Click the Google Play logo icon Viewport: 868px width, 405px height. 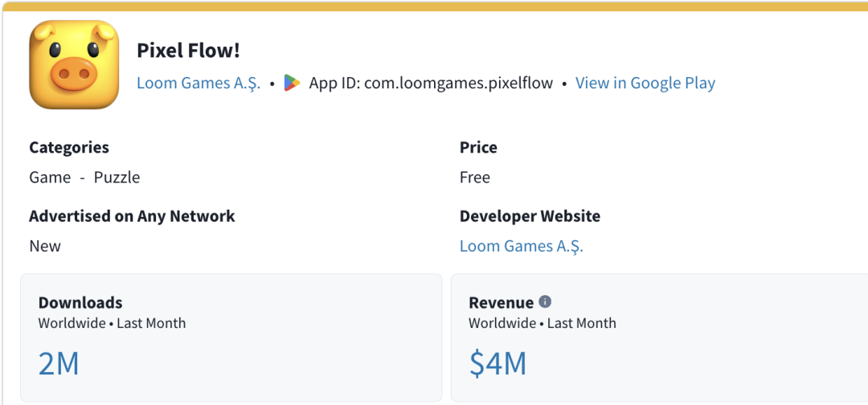(292, 83)
